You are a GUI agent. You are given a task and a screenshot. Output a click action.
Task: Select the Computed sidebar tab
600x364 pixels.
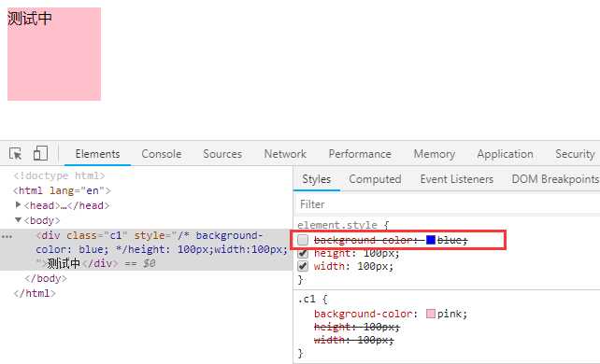click(x=375, y=179)
